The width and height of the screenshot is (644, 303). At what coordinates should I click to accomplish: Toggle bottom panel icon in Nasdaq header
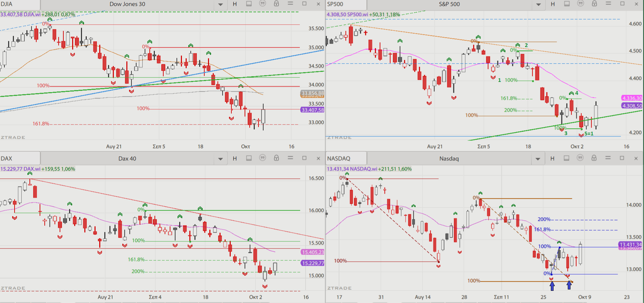[x=566, y=158]
